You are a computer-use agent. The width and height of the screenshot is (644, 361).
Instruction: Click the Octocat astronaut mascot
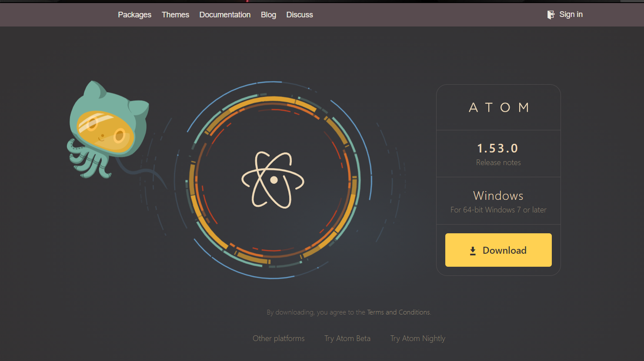click(109, 129)
